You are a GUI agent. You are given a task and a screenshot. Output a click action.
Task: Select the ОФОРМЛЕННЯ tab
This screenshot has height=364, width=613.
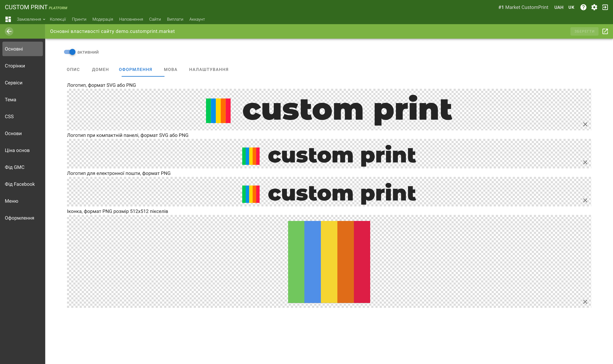click(136, 69)
